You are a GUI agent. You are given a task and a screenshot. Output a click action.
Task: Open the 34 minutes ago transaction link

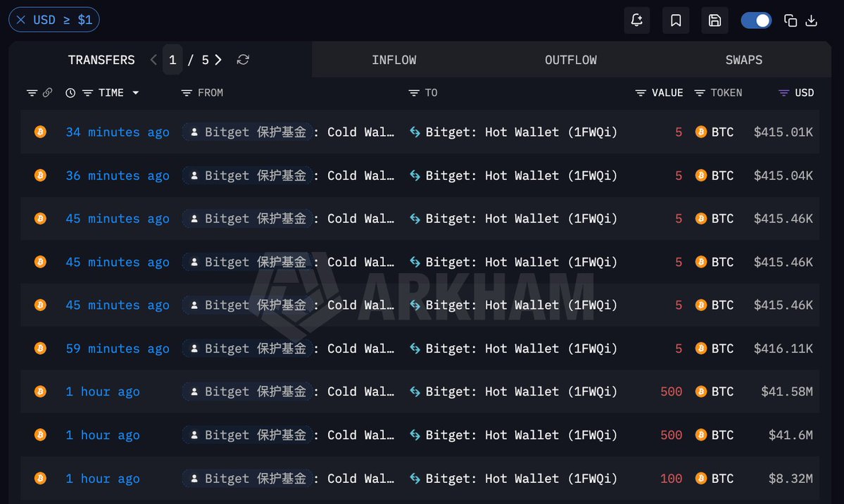coord(118,132)
